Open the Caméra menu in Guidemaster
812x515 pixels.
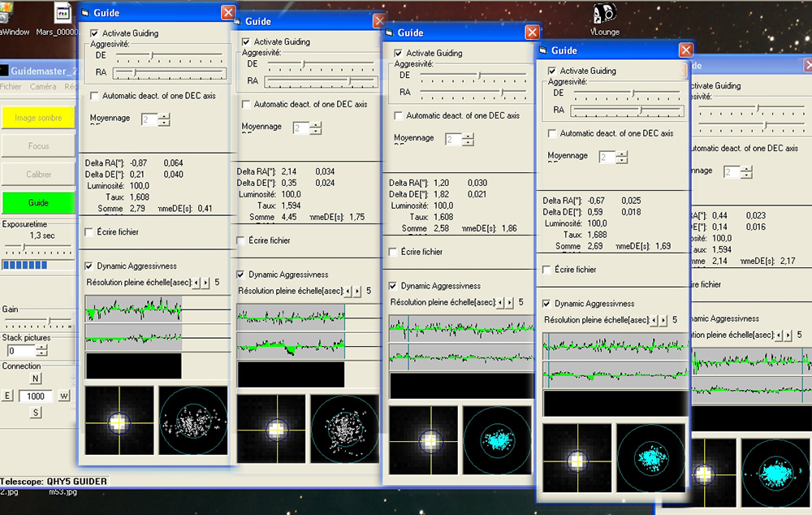[x=43, y=87]
